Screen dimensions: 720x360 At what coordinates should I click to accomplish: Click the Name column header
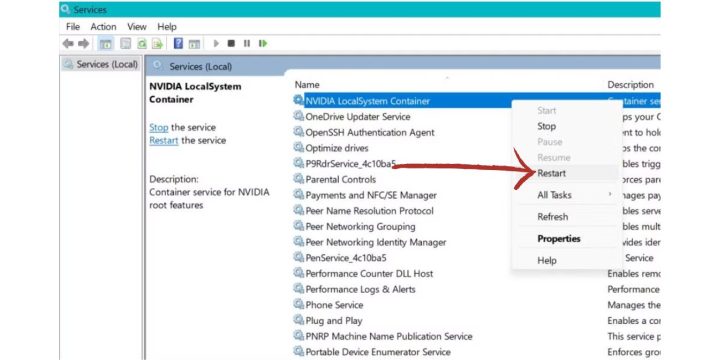tap(307, 84)
